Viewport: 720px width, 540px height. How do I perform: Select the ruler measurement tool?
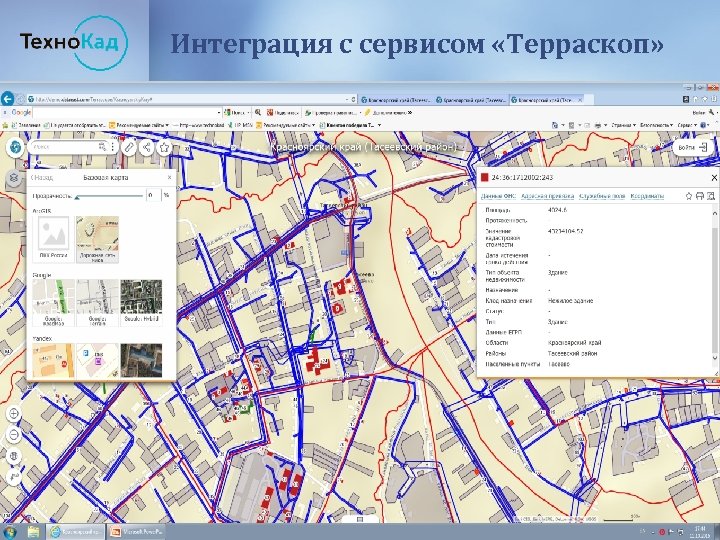pos(129,147)
